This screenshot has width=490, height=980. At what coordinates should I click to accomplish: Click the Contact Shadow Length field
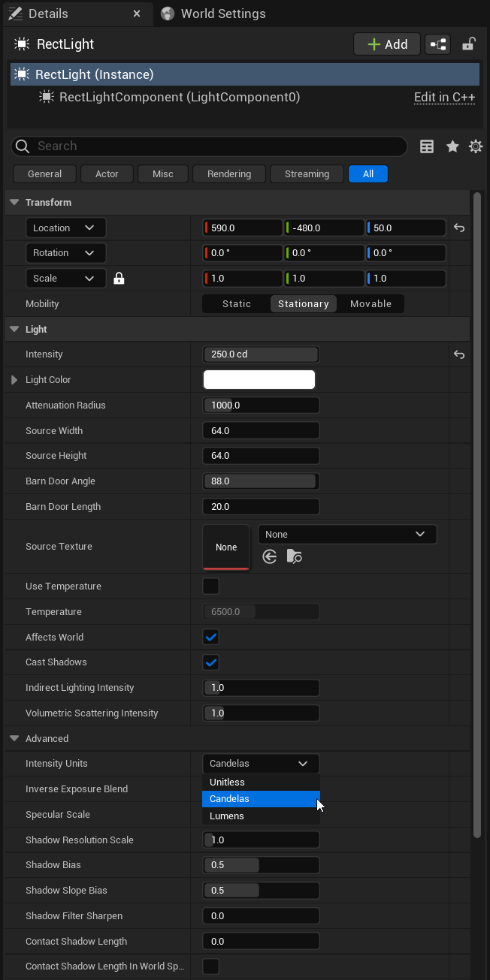click(x=261, y=942)
